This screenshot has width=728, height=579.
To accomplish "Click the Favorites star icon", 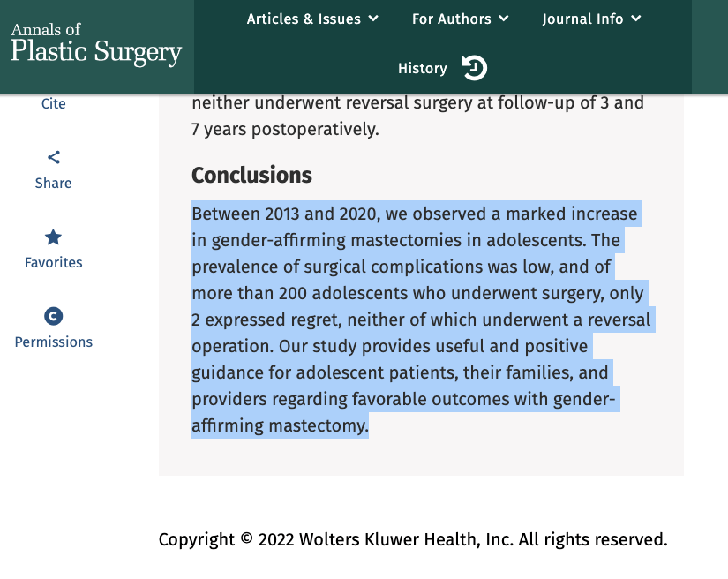I will tap(54, 237).
